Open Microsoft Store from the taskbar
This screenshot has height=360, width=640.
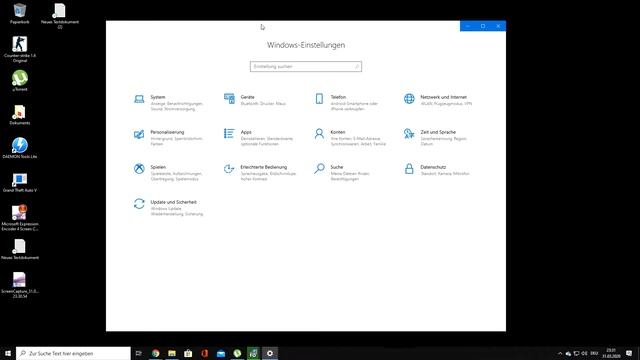(188, 353)
